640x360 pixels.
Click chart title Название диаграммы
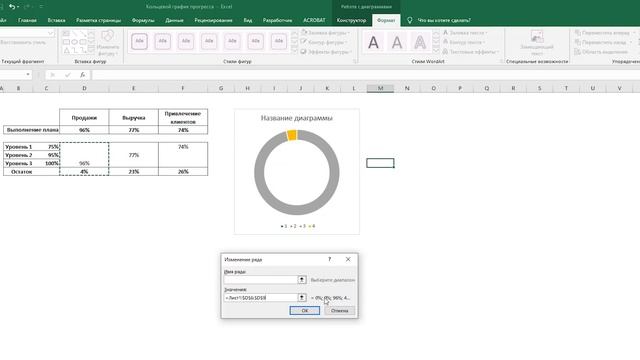(296, 118)
